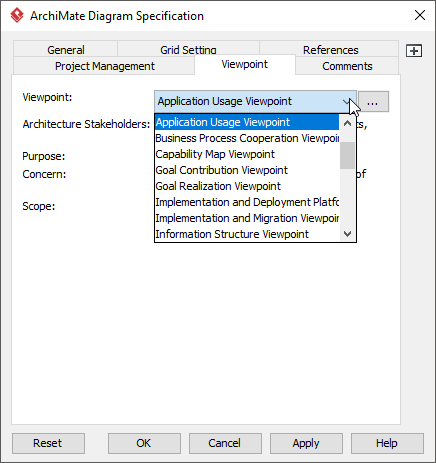Image resolution: width=436 pixels, height=463 pixels.
Task: Go to the References tab
Action: point(330,49)
